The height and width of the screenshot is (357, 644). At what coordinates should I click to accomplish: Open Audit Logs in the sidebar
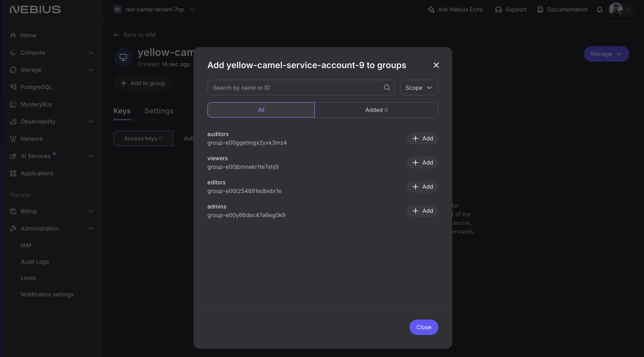point(35,261)
